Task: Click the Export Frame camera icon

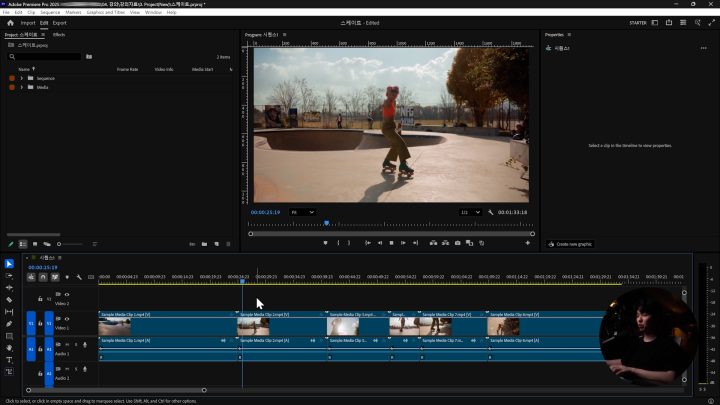Action: pos(457,242)
